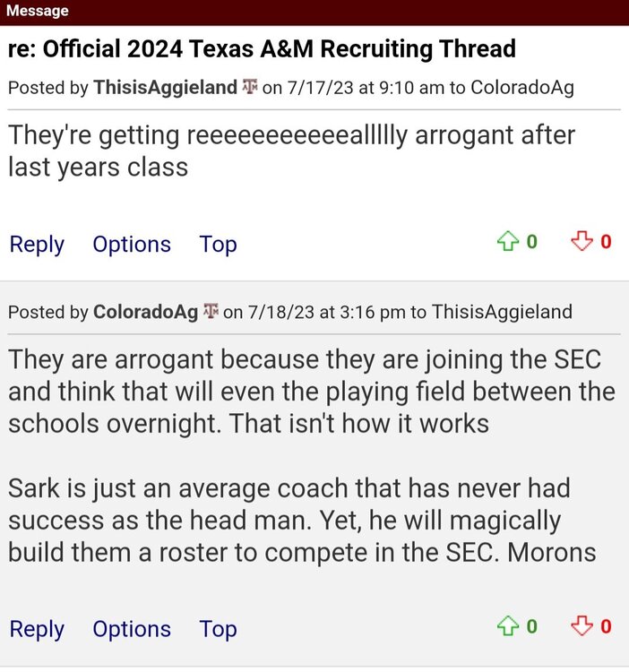Jump to Top from the first post

[218, 245]
